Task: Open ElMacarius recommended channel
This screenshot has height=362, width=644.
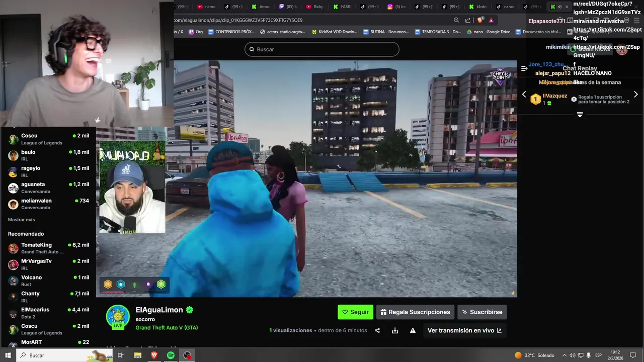Action: coord(48,313)
